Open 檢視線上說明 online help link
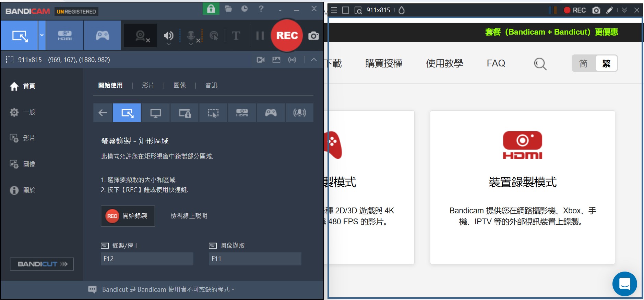The image size is (644, 300). pos(189,216)
